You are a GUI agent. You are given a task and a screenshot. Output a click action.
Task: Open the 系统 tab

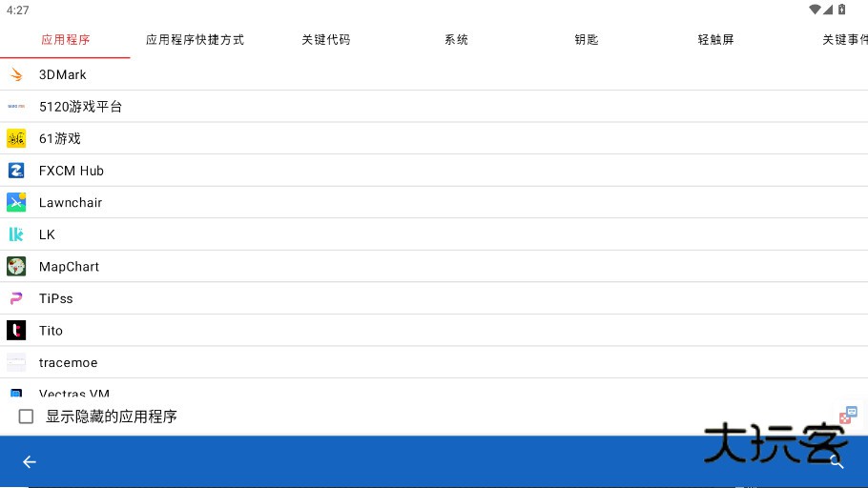456,40
